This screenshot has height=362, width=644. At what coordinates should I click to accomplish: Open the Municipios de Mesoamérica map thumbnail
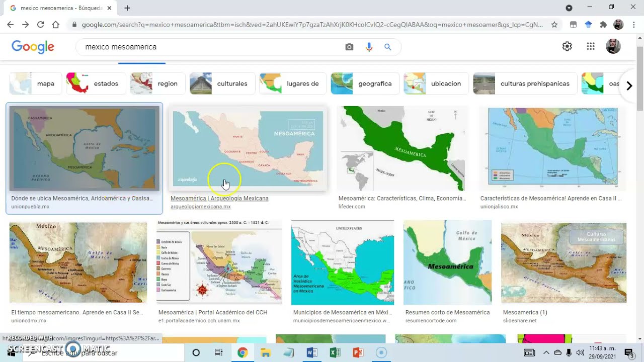[x=343, y=262]
